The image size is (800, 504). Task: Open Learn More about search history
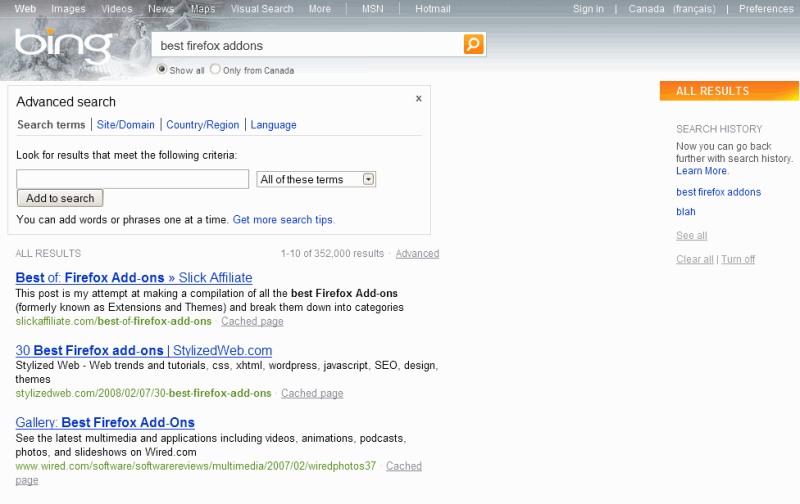point(702,171)
